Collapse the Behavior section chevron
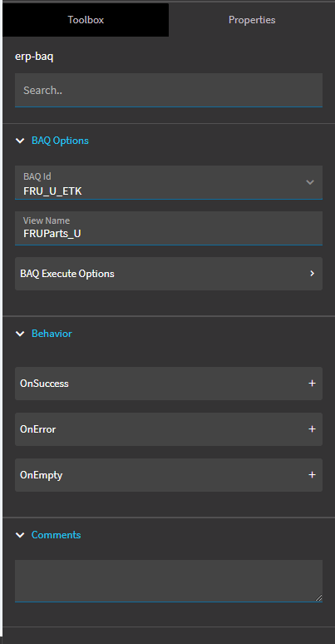This screenshot has height=644, width=335. (20, 334)
